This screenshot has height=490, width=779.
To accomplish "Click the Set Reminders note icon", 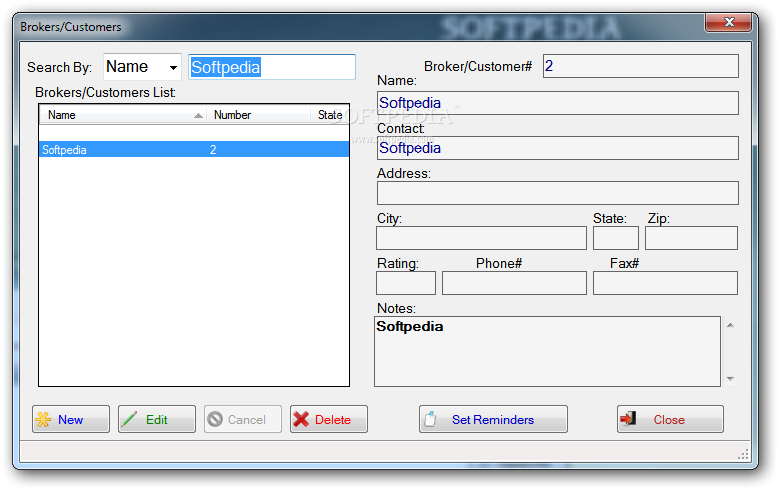I will tap(430, 419).
